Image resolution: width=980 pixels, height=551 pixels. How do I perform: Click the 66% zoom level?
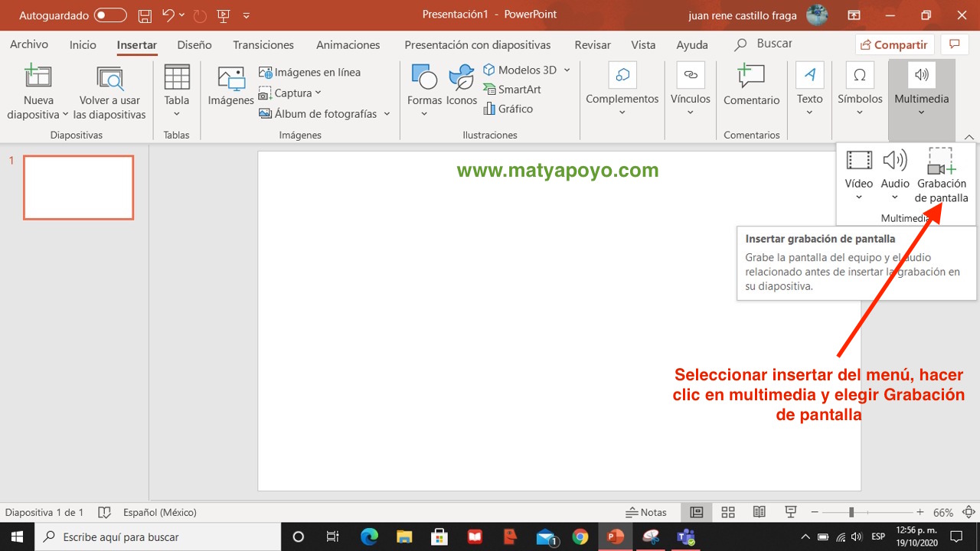pyautogui.click(x=942, y=512)
